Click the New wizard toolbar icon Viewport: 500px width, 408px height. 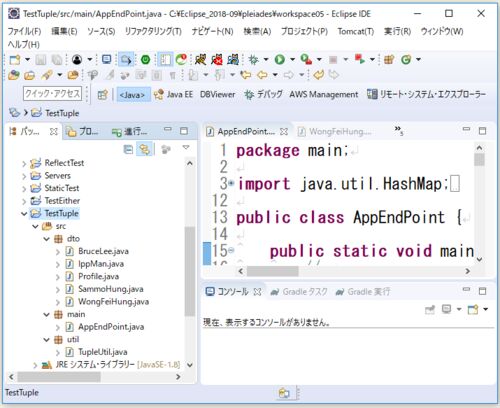(x=15, y=60)
